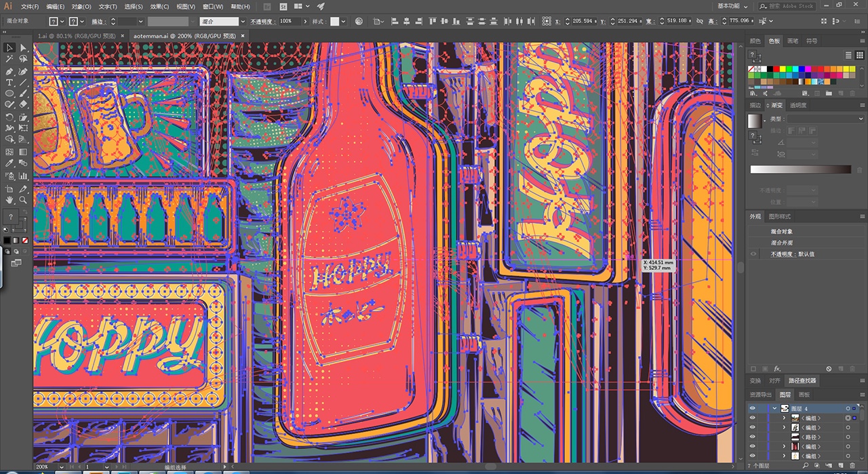Open the 效果(C) menu
The width and height of the screenshot is (868, 474).
[159, 6]
